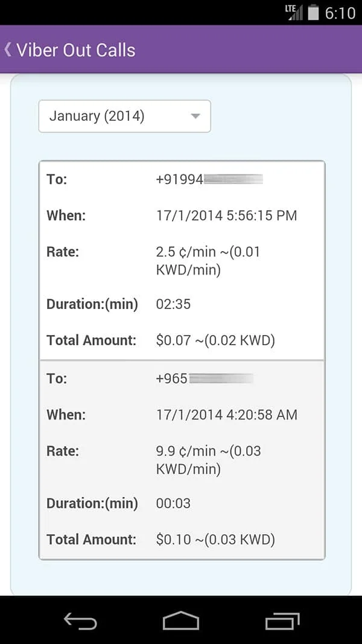
Task: Select the +91994 phone number
Action: click(x=209, y=179)
